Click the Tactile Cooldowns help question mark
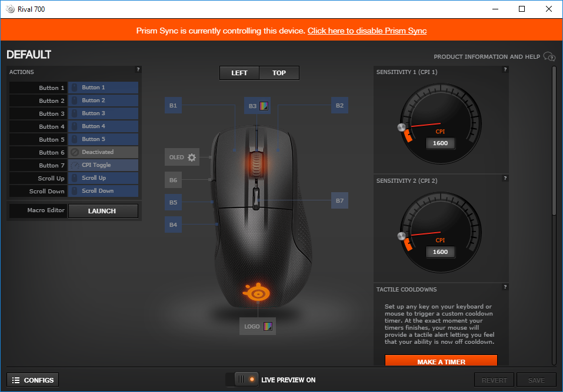The image size is (563, 392). click(x=505, y=287)
